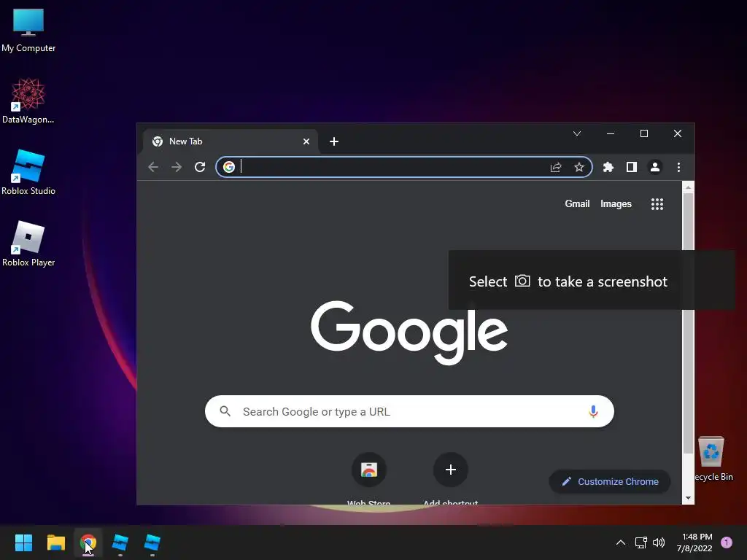
Task: Click Customize Chrome button
Action: (x=610, y=481)
